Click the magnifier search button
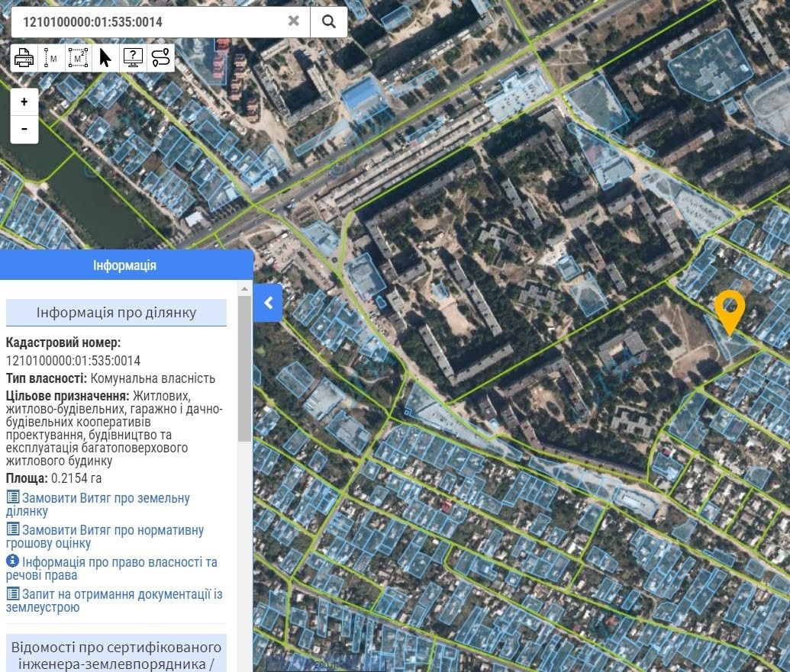The height and width of the screenshot is (672, 790). (329, 21)
